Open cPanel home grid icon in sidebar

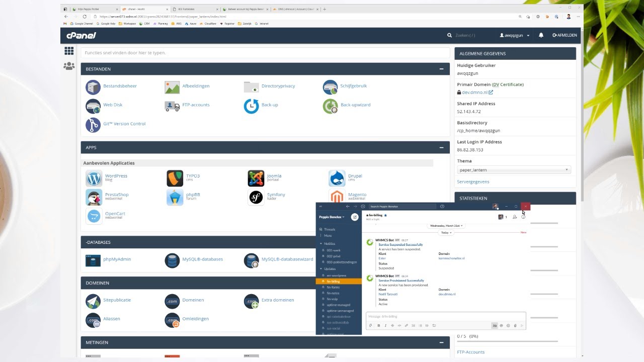click(69, 51)
